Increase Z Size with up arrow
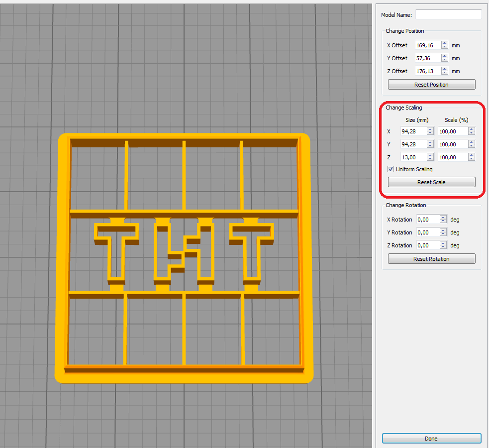The height and width of the screenshot is (448, 489). click(430, 155)
